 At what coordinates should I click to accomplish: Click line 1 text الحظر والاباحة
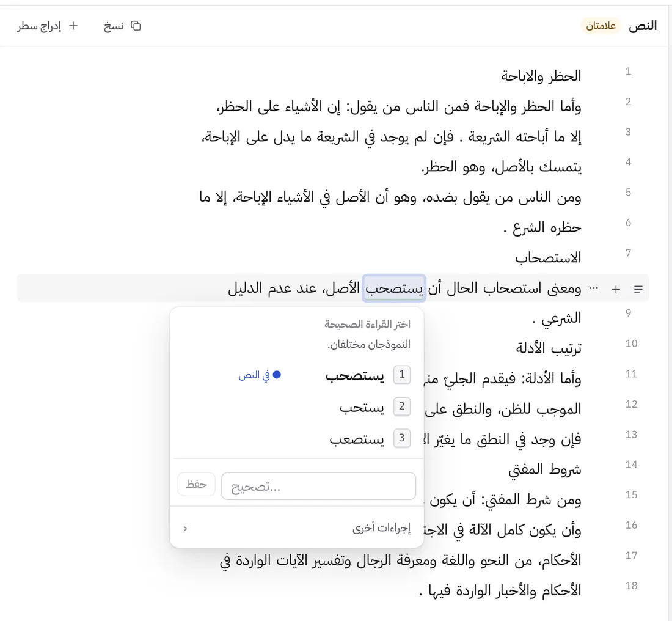tap(541, 76)
